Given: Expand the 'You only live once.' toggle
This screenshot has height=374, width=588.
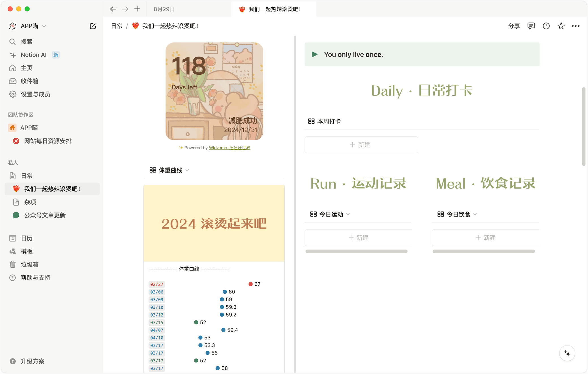Looking at the screenshot, I should click(314, 54).
